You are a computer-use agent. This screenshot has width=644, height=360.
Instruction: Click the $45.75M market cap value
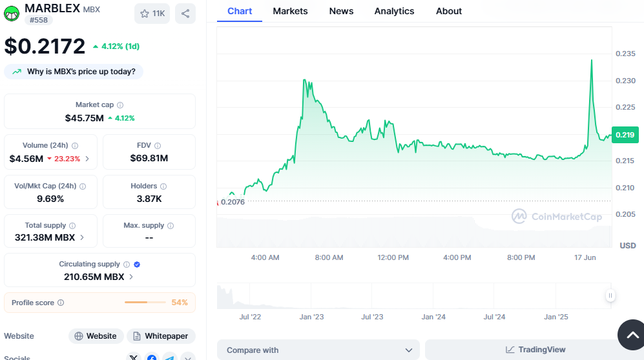tap(84, 118)
